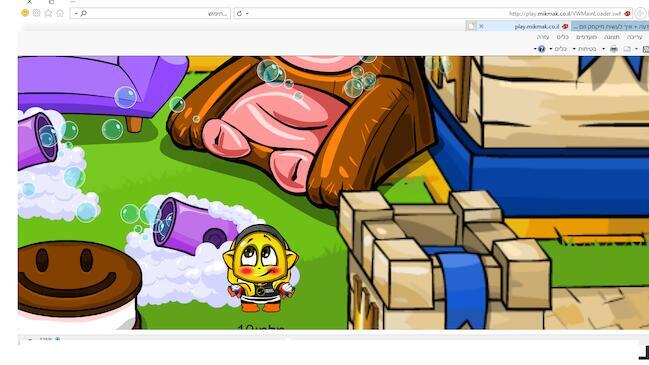Refresh the page with reload icon
Image resolution: width=649 pixels, height=365 pixels.
(x=239, y=14)
